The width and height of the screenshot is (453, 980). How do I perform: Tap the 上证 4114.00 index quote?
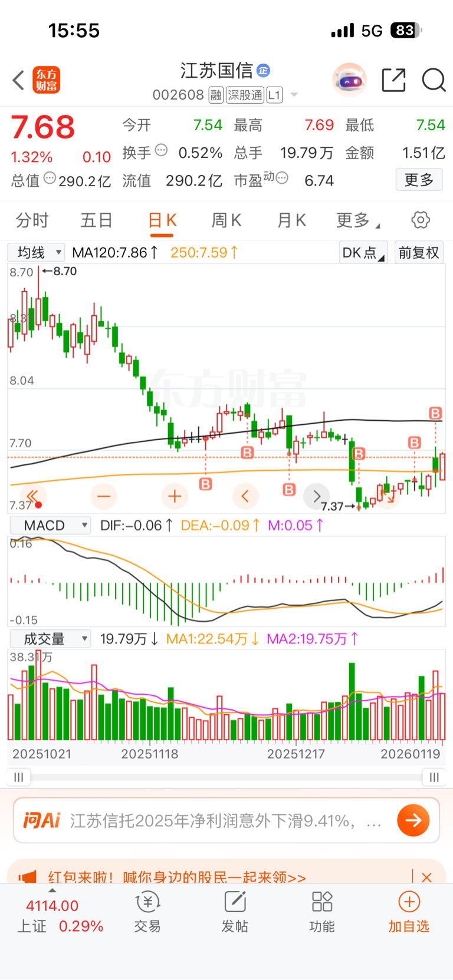(x=60, y=916)
